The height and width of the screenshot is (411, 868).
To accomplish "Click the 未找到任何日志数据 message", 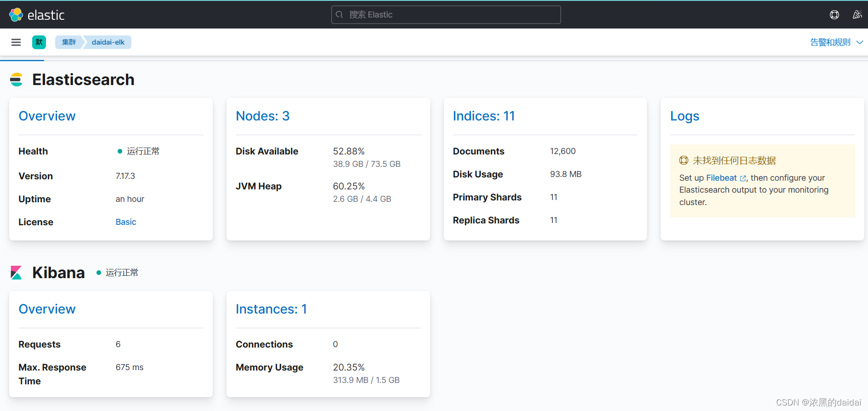I will (x=734, y=160).
